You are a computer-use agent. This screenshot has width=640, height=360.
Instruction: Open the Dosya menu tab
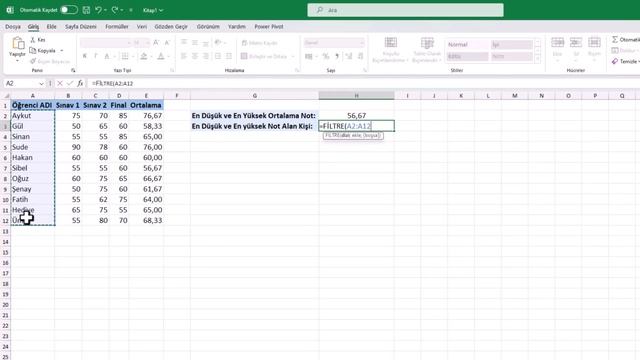[13, 27]
